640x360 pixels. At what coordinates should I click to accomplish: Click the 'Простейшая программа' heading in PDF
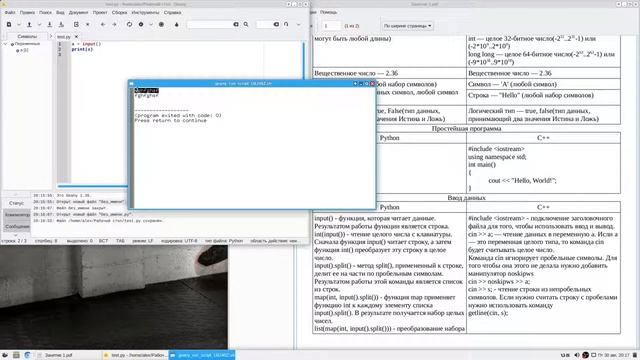click(466, 129)
